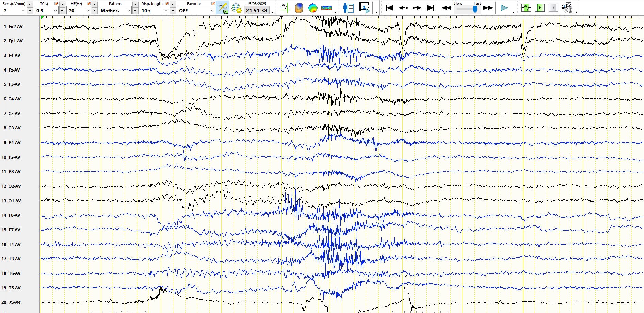Decrease sensitivity with the Sens down arrow
The width and height of the screenshot is (644, 313).
pos(30,11)
